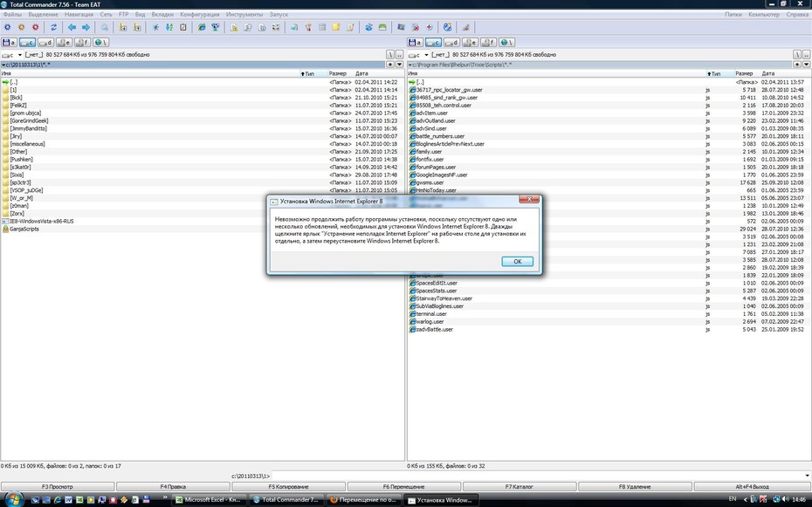This screenshot has width=812, height=507.
Task: Switch left panel to drive f
Action: pos(82,43)
